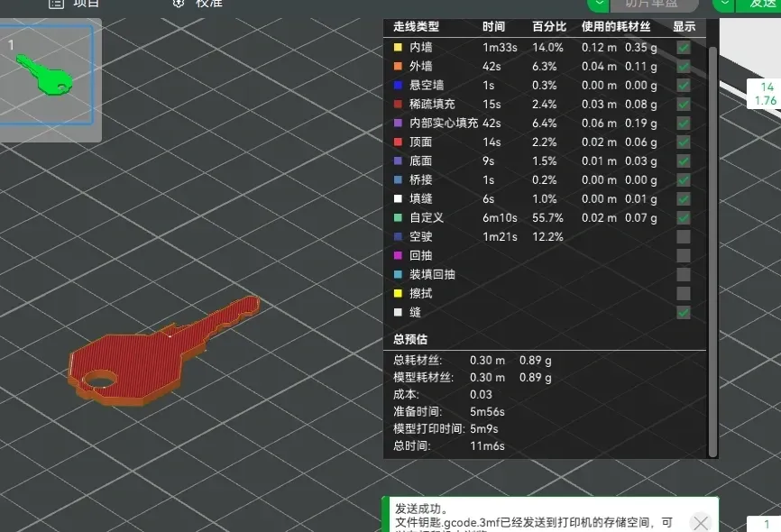
Task: Click the dark red 稀疏填充 color swatch
Action: [398, 104]
